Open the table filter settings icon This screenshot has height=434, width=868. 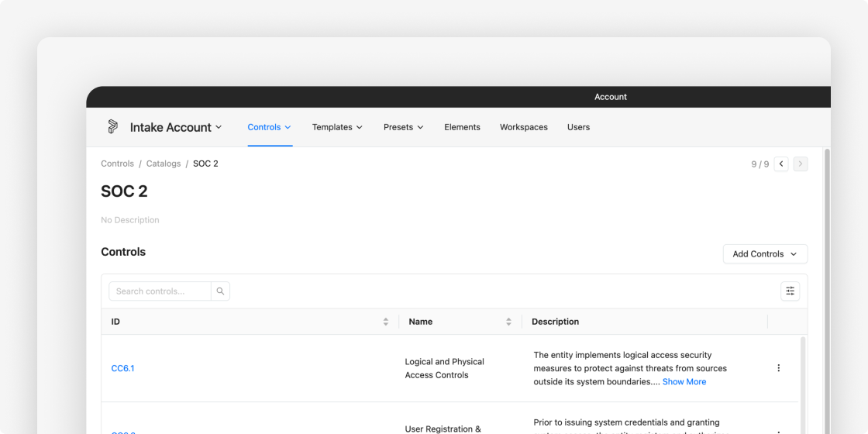click(x=790, y=291)
